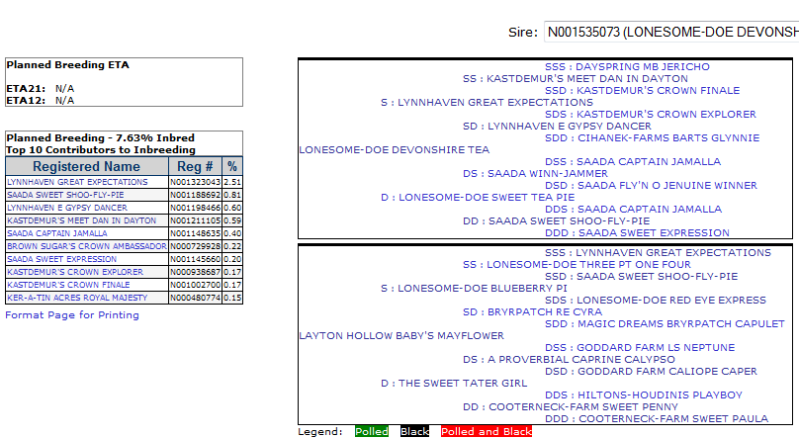The height and width of the screenshot is (438, 799).
Task: Open the LAYTON HOLLOW BABY'S MAYFLOWER pedigree link
Action: click(401, 336)
